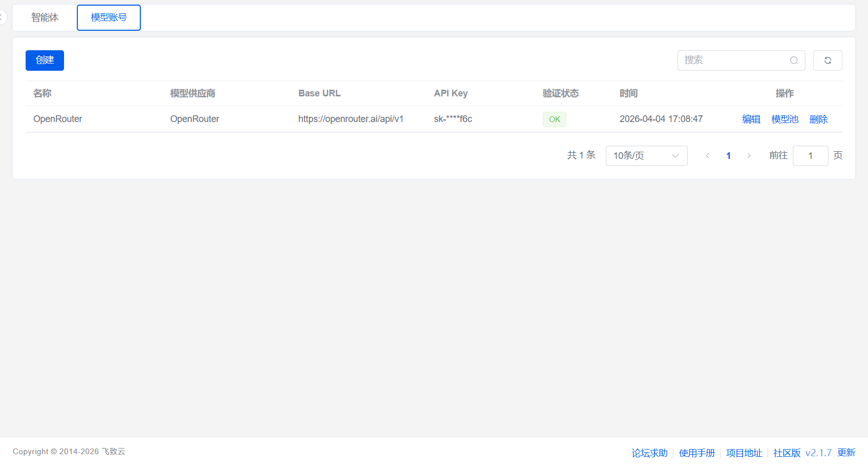Open the 10条/页 page size dropdown
This screenshot has height=467, width=868.
coord(646,156)
